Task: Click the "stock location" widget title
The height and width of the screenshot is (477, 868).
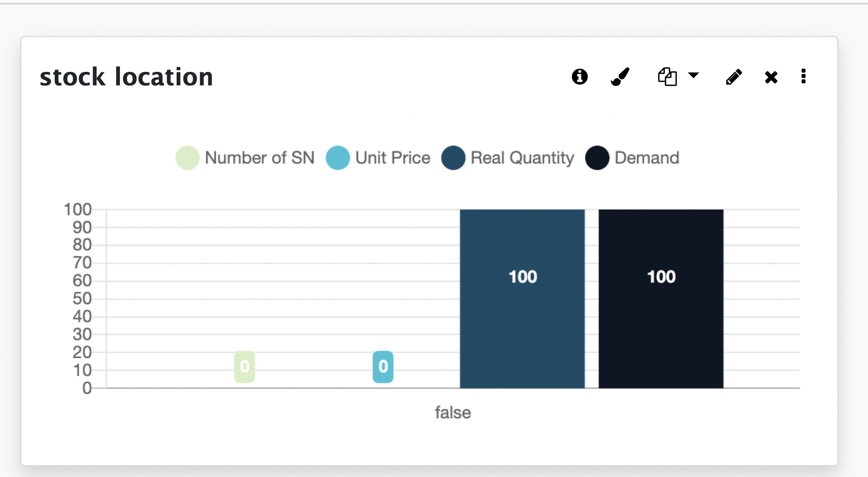Action: [127, 77]
